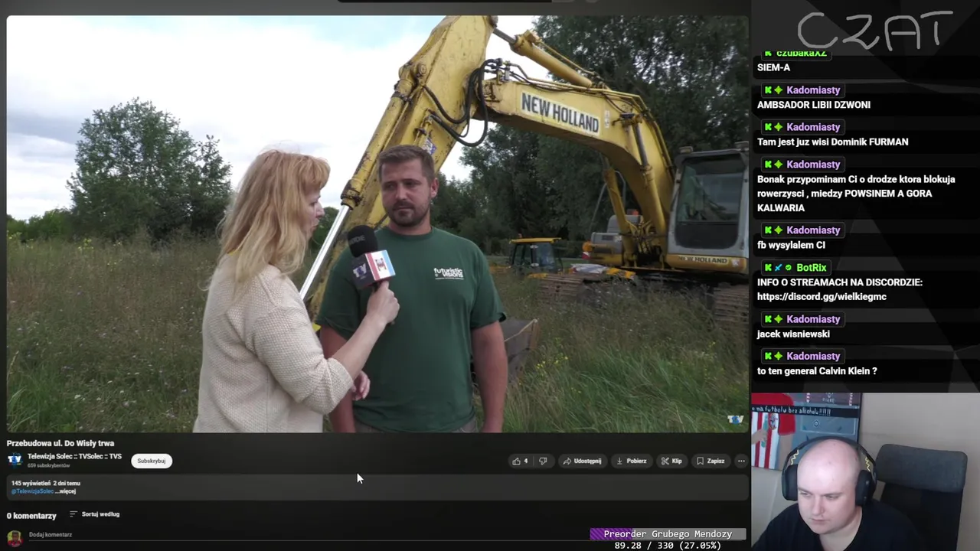Click chat message 'Tam jest juz wisi Dominik FURMAN'
980x551 pixels.
tap(832, 142)
